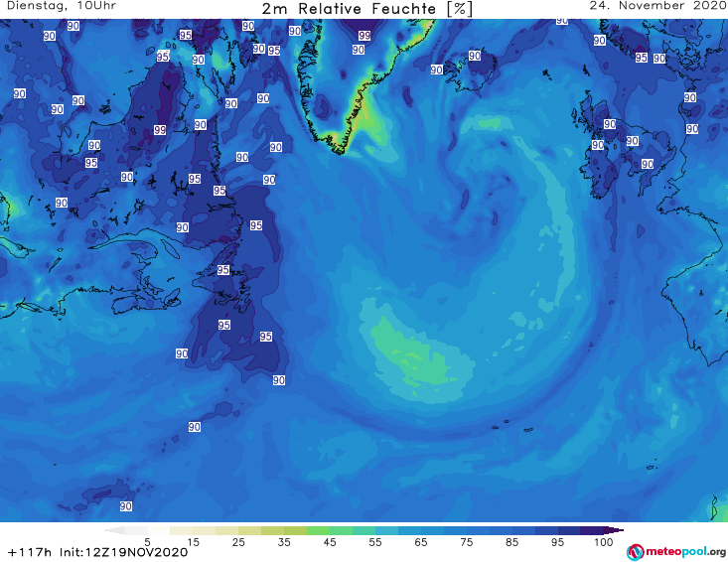The width and height of the screenshot is (728, 562).
Task: Pick the dark purple legend swatch before 100
Action: 592,530
